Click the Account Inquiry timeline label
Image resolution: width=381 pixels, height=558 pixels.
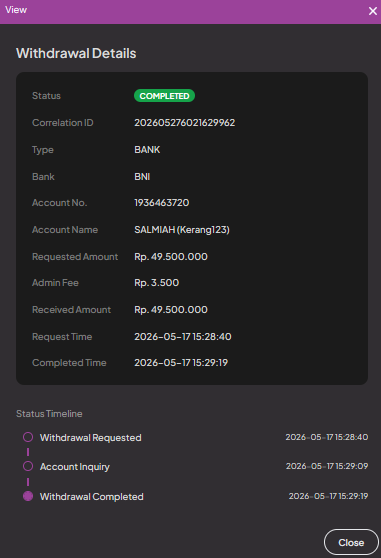tap(75, 467)
